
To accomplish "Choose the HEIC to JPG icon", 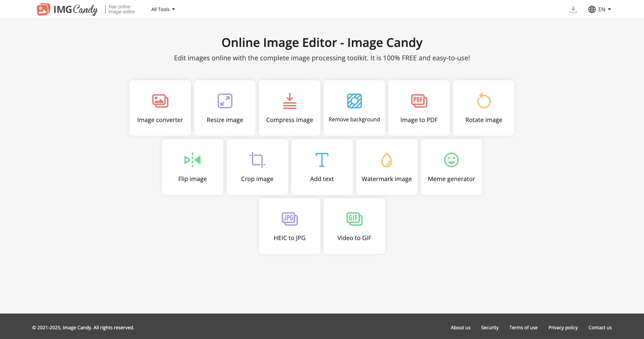I will pos(289,219).
